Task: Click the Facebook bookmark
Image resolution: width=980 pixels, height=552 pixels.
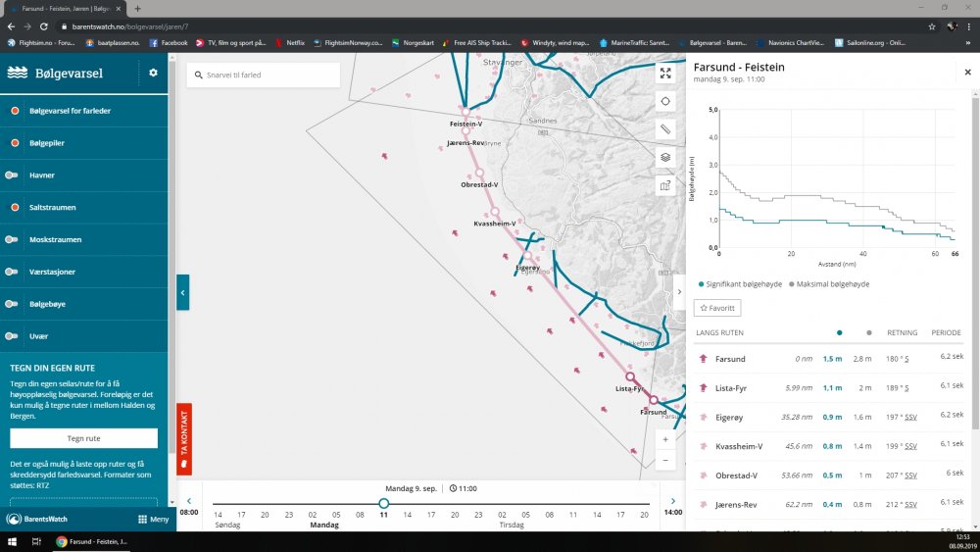Action: [169, 42]
